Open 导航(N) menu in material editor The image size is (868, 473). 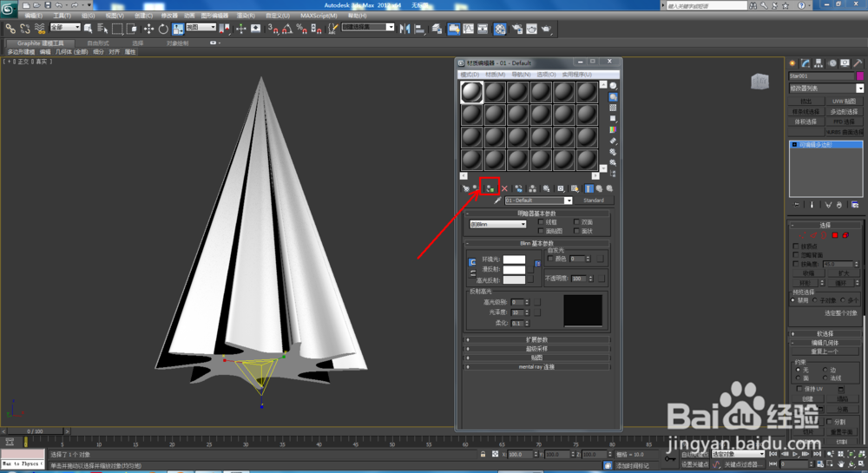click(520, 74)
